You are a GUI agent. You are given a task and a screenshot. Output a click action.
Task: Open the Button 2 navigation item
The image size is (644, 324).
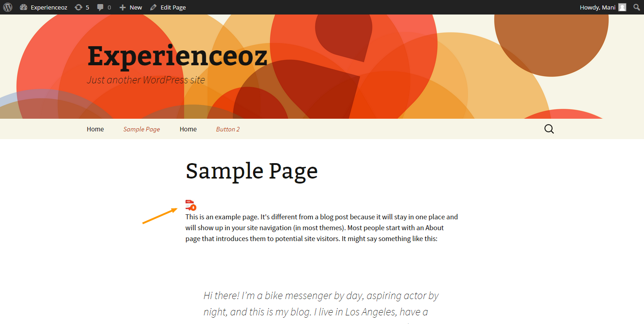[x=228, y=129]
